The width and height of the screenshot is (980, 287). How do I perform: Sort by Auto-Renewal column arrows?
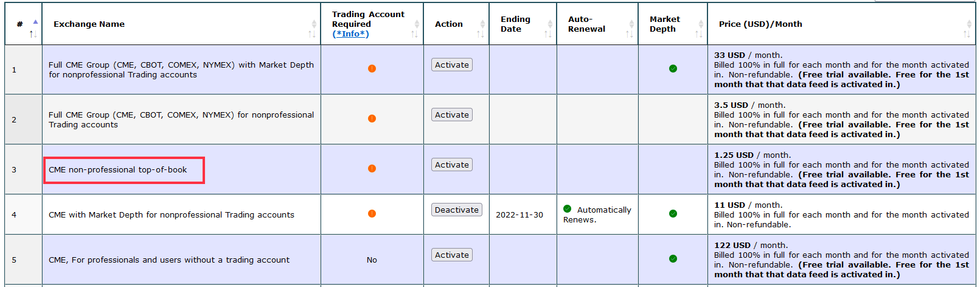630,29
